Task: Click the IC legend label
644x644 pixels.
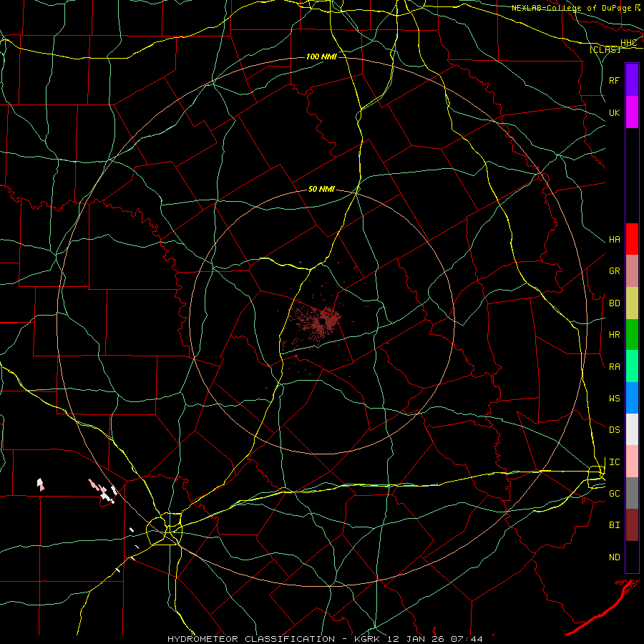Action: (x=614, y=462)
